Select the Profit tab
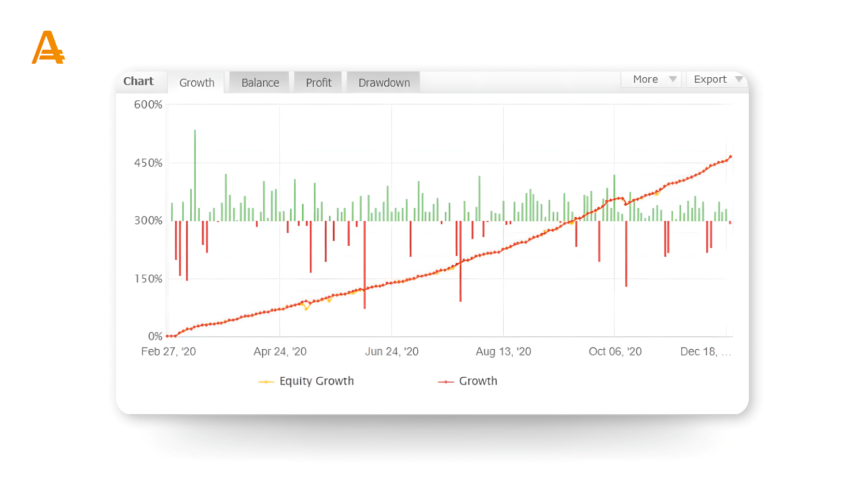The height and width of the screenshot is (488, 868). click(318, 83)
